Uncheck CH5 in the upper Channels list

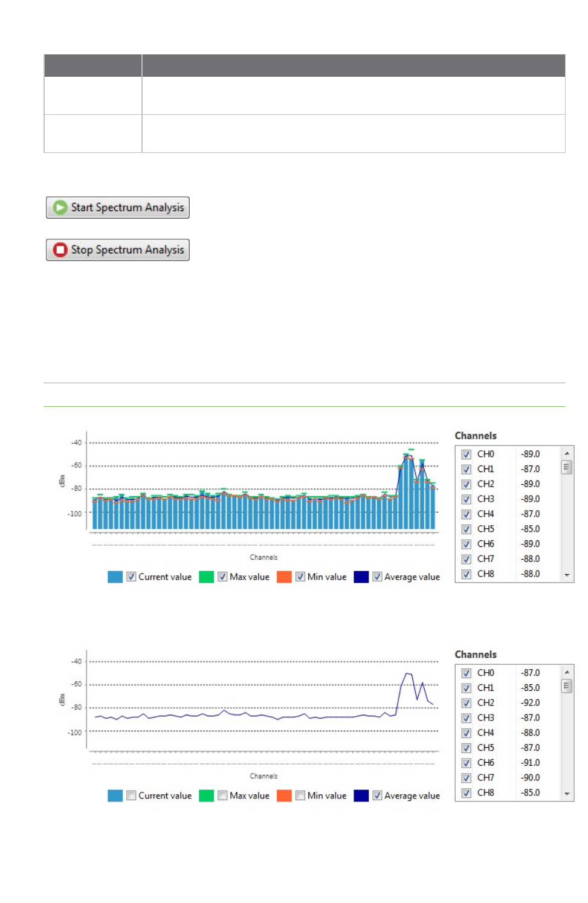pyautogui.click(x=466, y=529)
